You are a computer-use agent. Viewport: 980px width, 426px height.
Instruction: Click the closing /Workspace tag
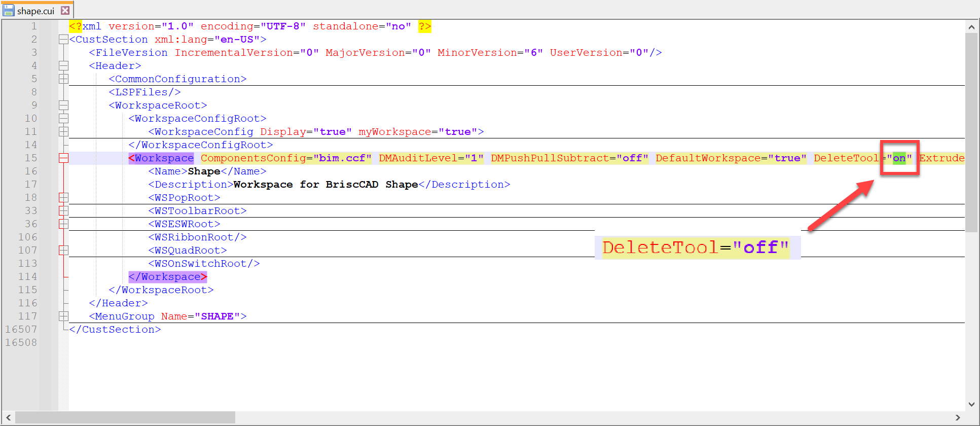[x=168, y=277]
